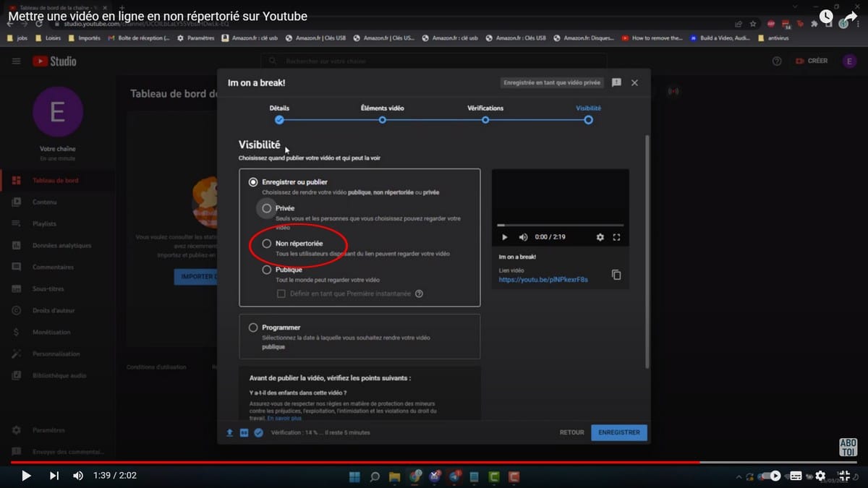Viewport: 868px width, 488px height.
Task: Collapse the sidebar with the hamburger menu
Action: (16, 61)
